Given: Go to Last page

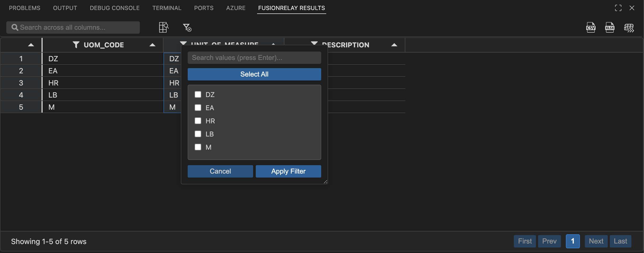Looking at the screenshot, I should (620, 241).
